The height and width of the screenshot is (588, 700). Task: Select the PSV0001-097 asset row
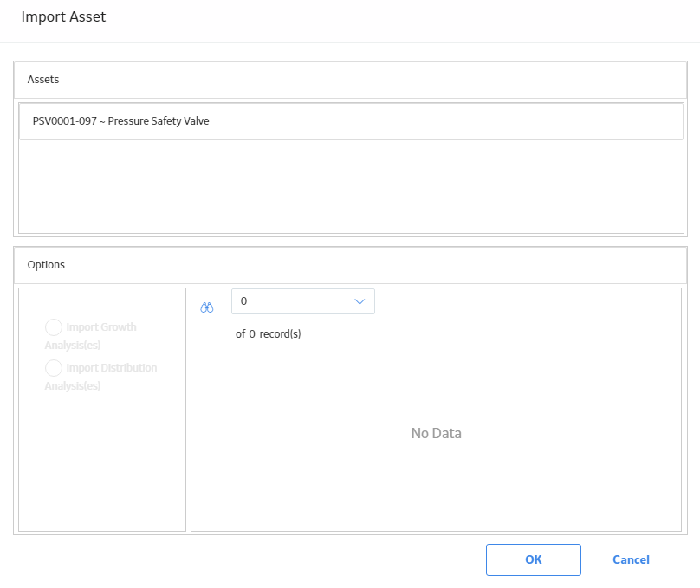(x=352, y=121)
